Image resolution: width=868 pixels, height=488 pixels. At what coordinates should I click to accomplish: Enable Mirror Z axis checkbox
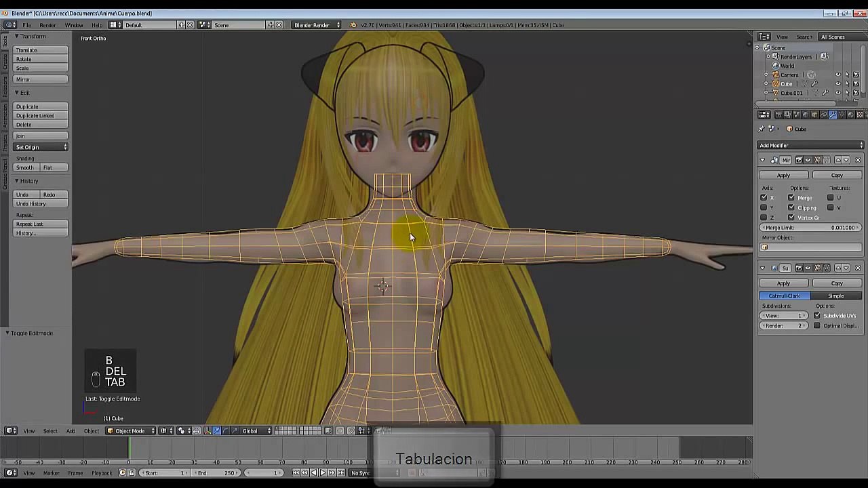(x=764, y=218)
